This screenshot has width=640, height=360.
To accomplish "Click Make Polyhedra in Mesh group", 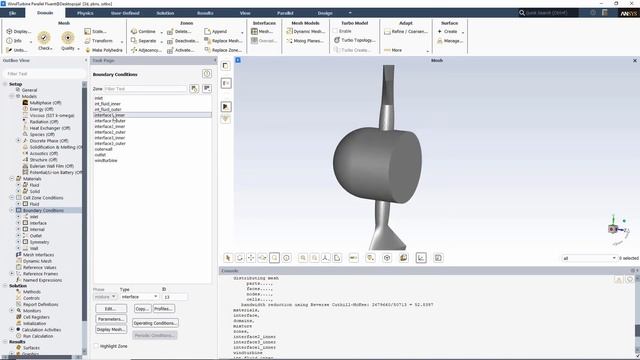I will pyautogui.click(x=103, y=50).
